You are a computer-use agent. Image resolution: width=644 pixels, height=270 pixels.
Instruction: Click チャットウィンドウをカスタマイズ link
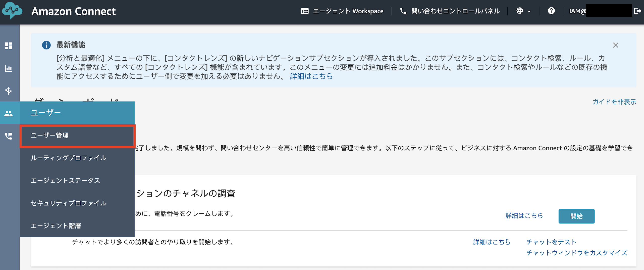[577, 253]
